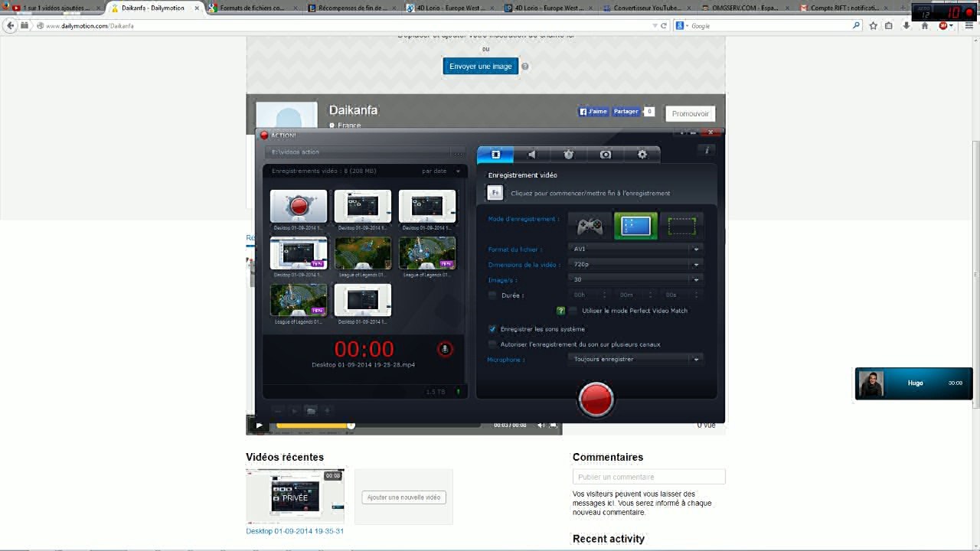Click the Facebook Partager button

(626, 112)
